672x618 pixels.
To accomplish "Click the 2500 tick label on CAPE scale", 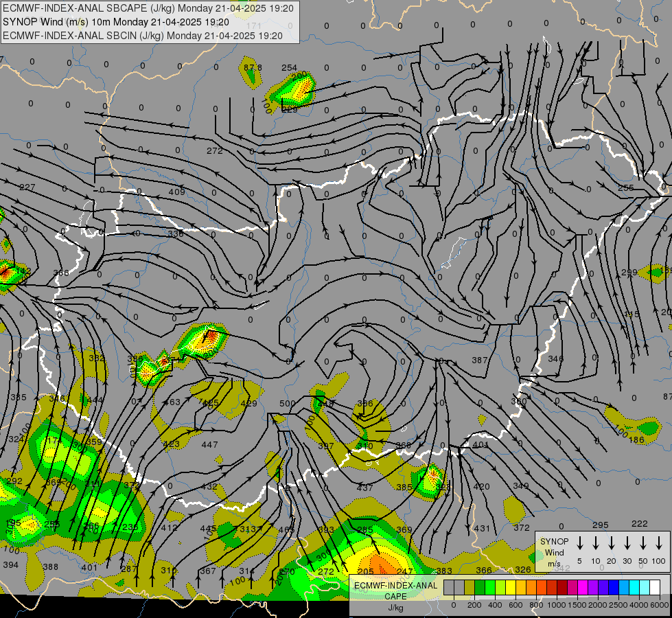I will [618, 605].
